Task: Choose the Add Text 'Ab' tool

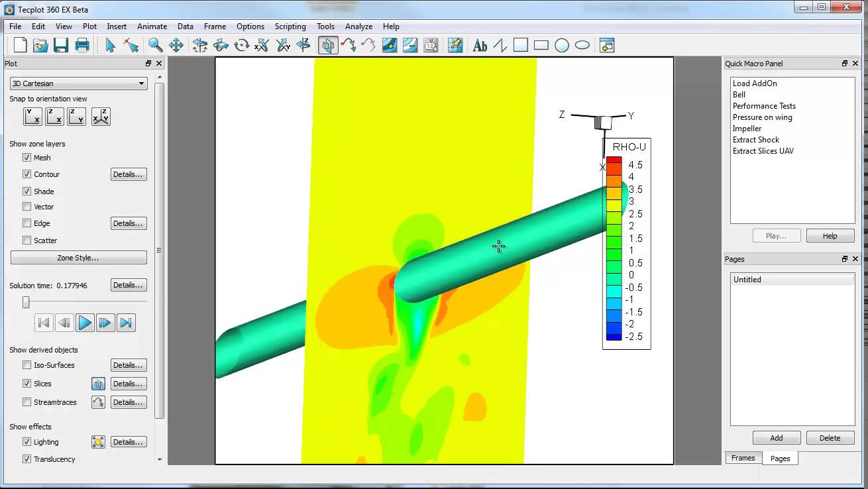Action: pyautogui.click(x=480, y=45)
